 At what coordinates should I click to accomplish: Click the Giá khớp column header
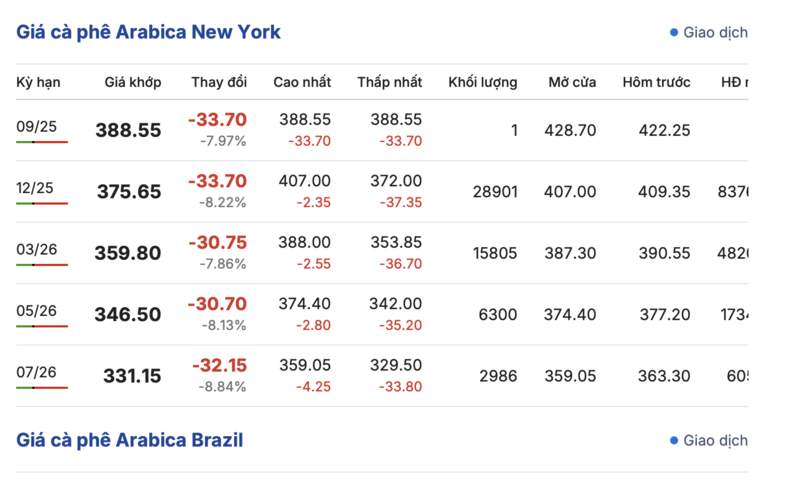[x=133, y=82]
